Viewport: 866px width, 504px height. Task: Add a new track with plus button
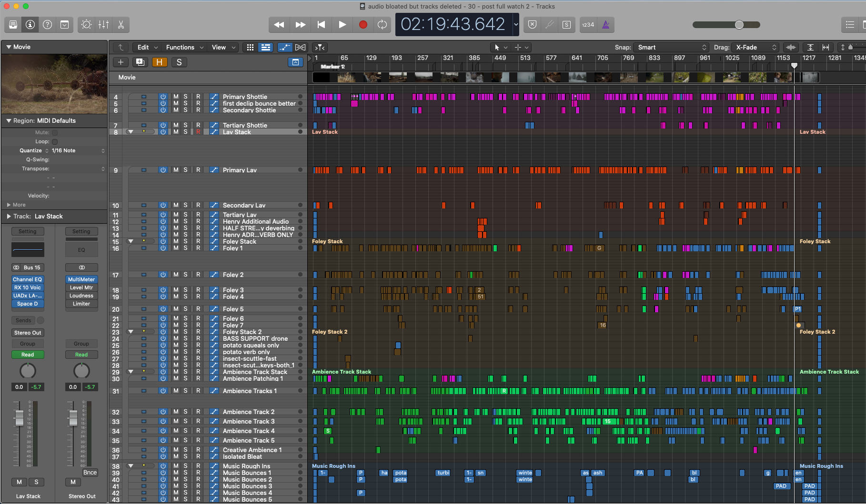[121, 62]
